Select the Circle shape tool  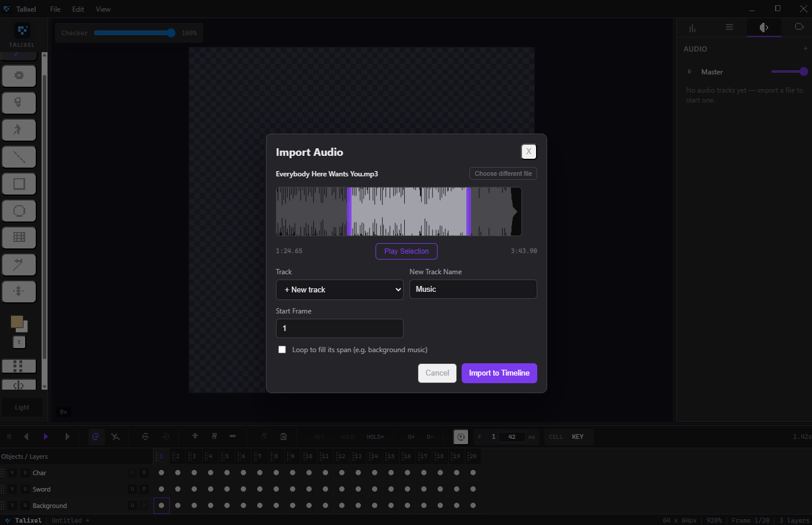[19, 211]
